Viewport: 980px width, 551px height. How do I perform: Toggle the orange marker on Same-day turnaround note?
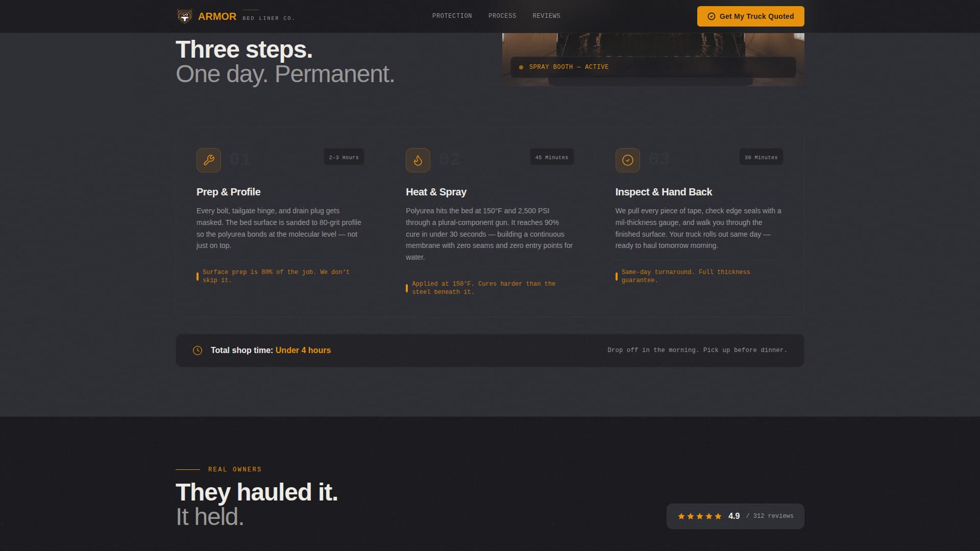click(x=617, y=276)
